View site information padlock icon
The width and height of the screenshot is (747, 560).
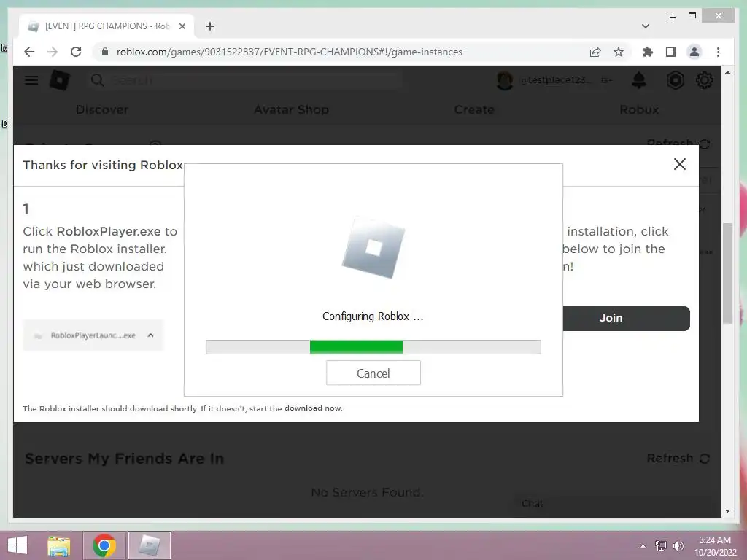[x=105, y=52]
